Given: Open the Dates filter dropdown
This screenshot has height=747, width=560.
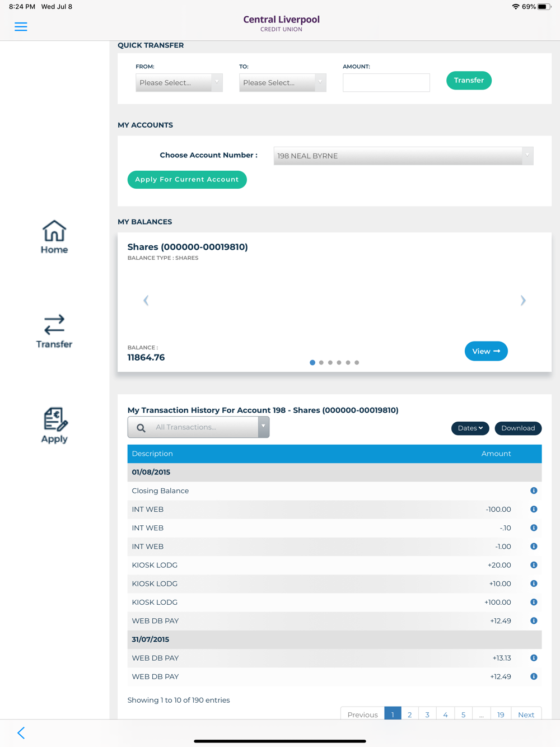Looking at the screenshot, I should pyautogui.click(x=470, y=428).
